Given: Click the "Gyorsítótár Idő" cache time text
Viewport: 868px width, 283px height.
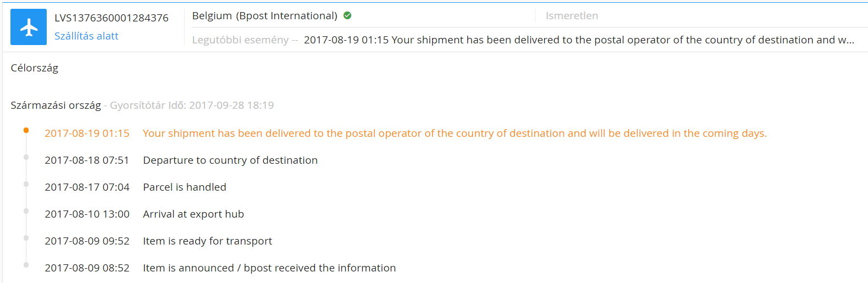Looking at the screenshot, I should point(191,105).
